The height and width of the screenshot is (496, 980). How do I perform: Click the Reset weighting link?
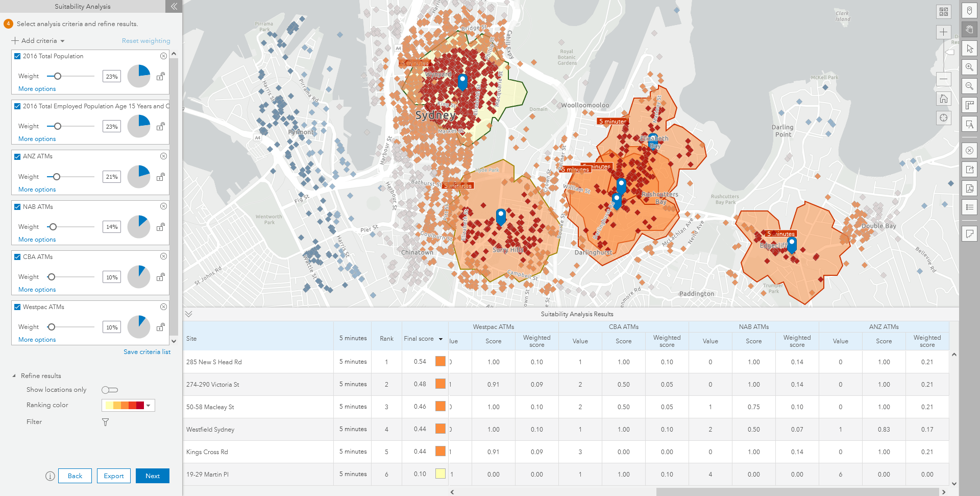[146, 40]
